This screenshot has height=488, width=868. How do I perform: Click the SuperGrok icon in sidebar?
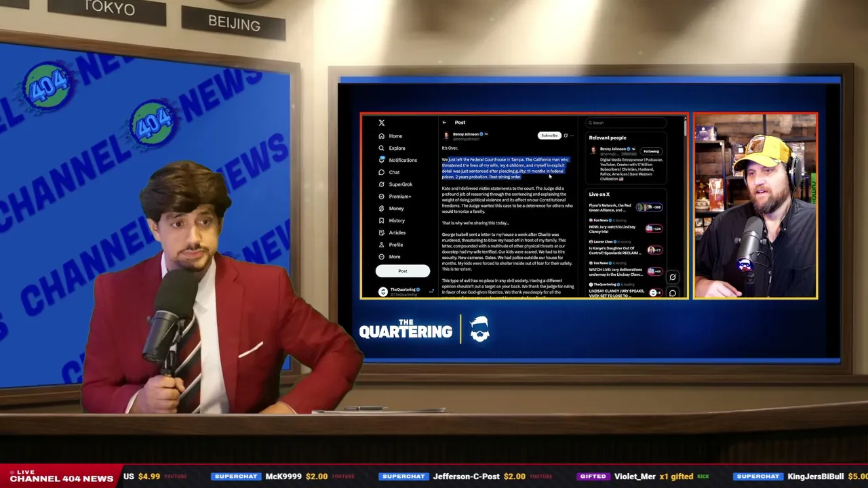pyautogui.click(x=382, y=184)
